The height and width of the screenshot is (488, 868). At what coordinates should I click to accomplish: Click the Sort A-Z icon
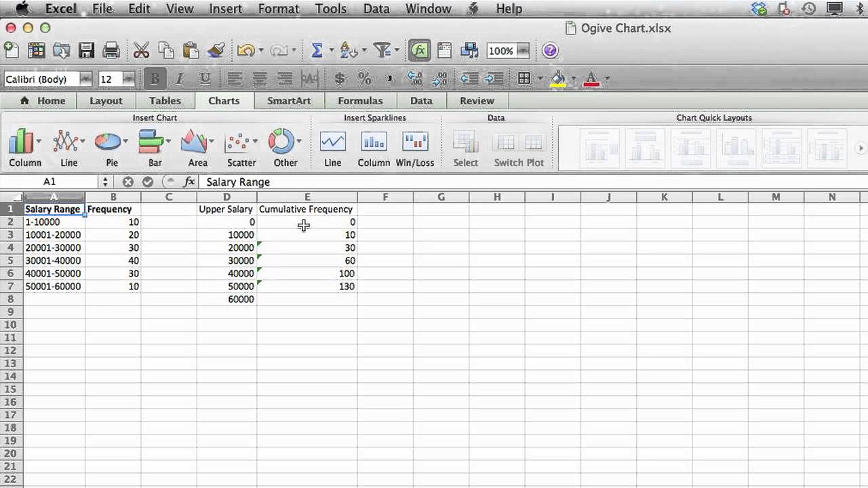coord(349,50)
